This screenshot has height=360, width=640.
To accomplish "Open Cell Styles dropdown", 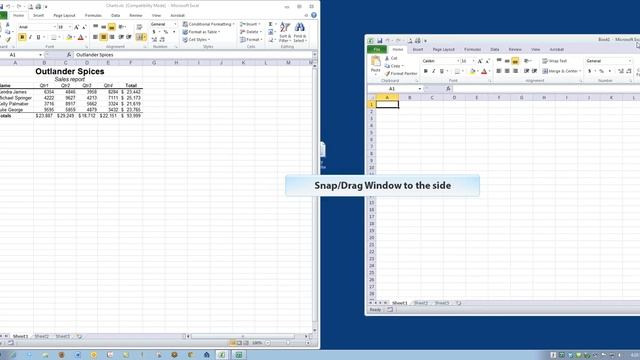I will pos(196,40).
